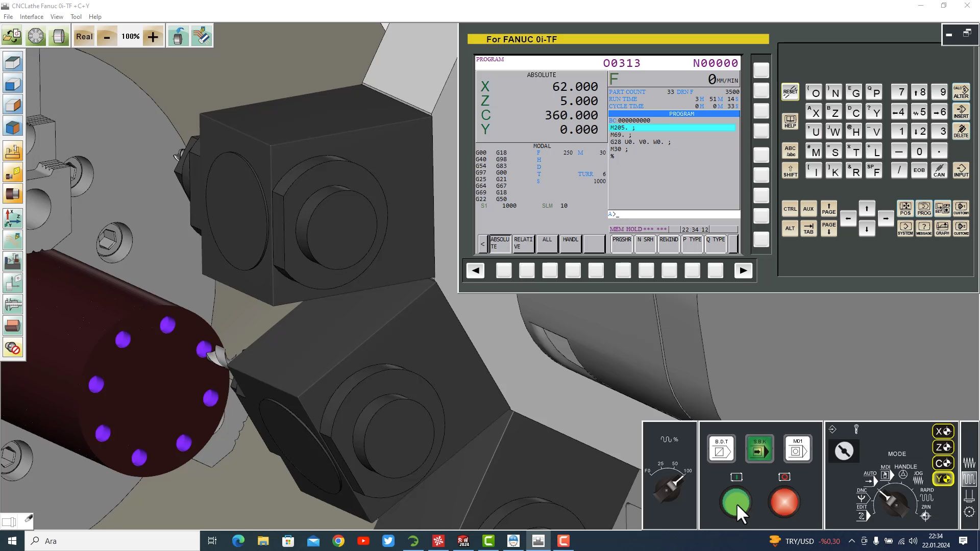The height and width of the screenshot is (551, 980).
Task: Click the DELETE edit key
Action: pyautogui.click(x=961, y=131)
